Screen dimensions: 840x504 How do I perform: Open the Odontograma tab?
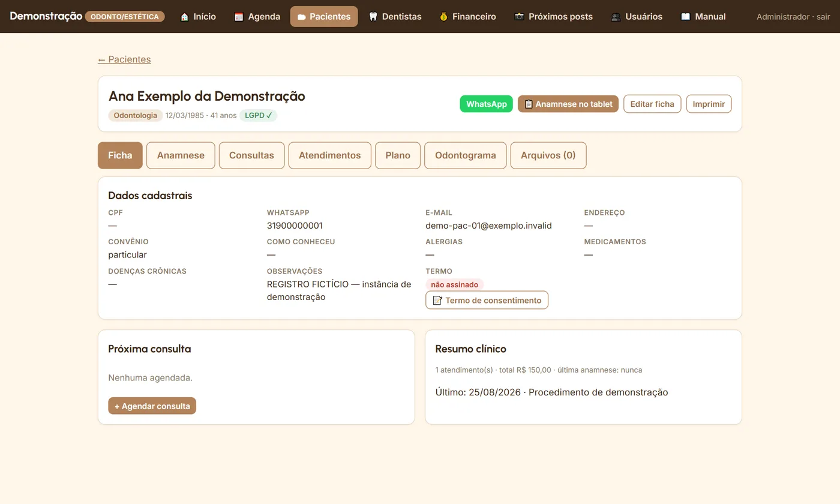click(x=466, y=155)
